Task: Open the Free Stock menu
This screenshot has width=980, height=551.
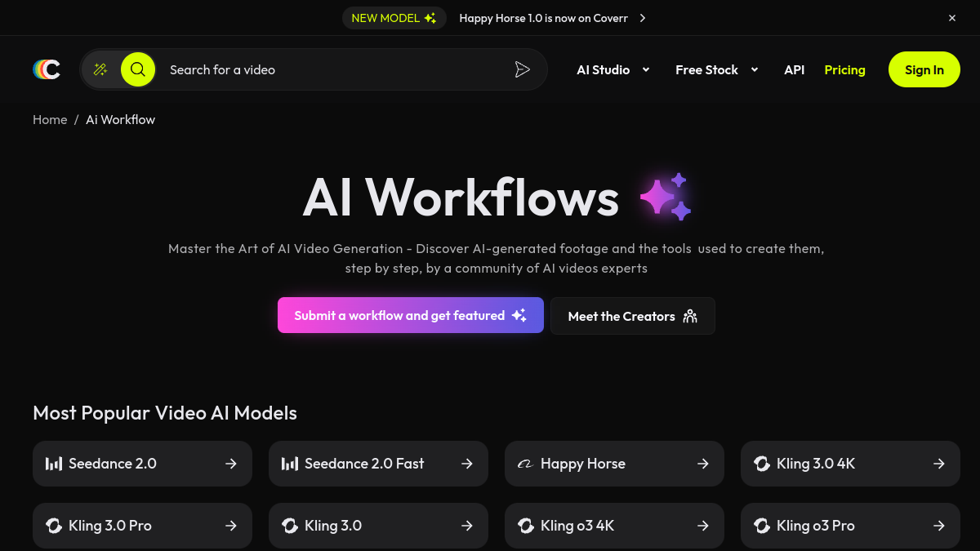Action: pos(706,69)
